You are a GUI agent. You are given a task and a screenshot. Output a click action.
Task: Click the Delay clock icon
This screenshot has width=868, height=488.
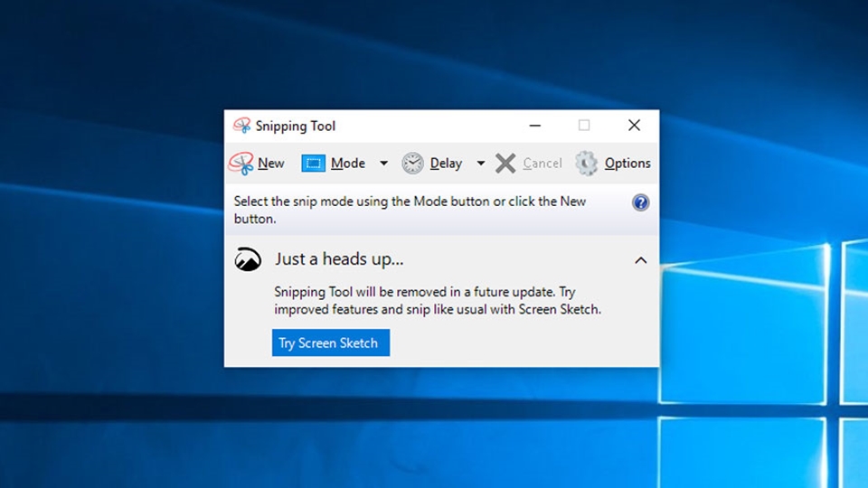(x=412, y=164)
